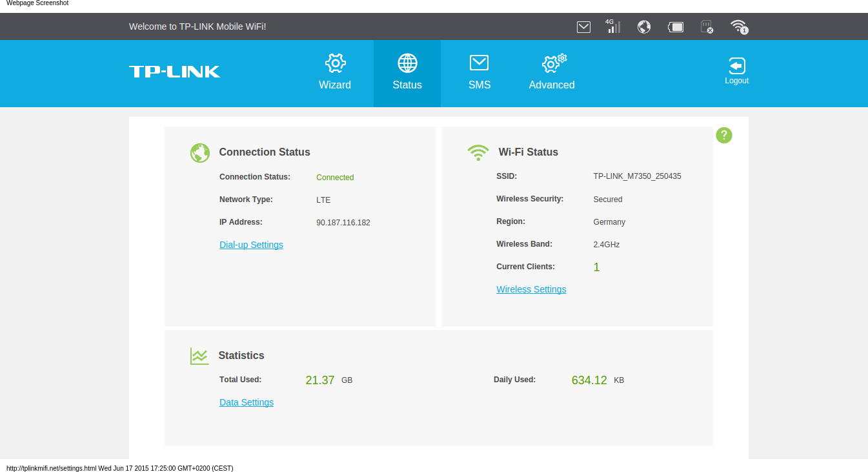
Task: Go to the Advanced tab
Action: [x=552, y=72]
